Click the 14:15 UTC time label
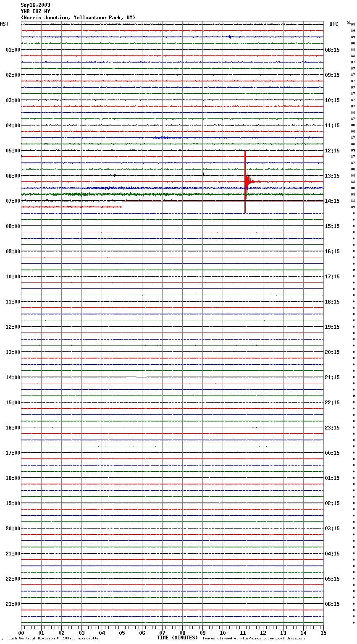This screenshot has height=644, width=357. (332, 201)
